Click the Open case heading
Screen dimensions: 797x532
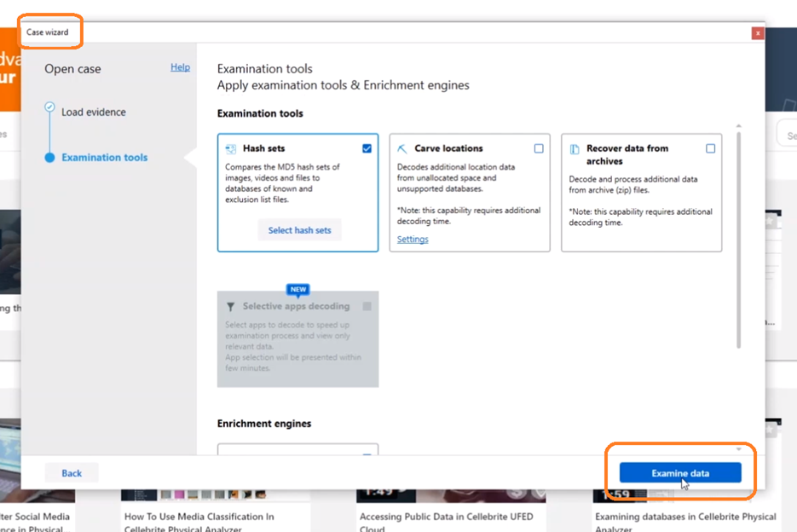click(x=72, y=69)
